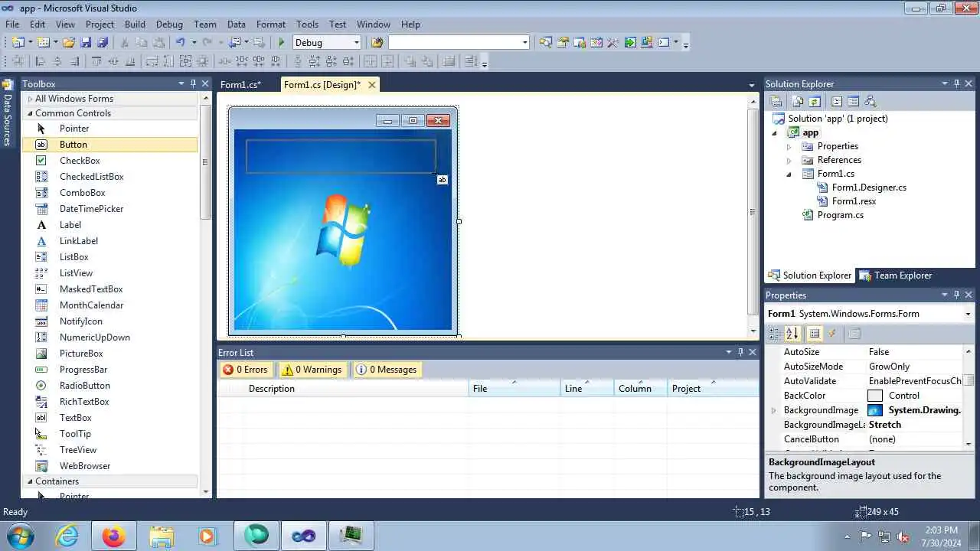Click the View Code icon in Solution Explorer

click(x=837, y=102)
